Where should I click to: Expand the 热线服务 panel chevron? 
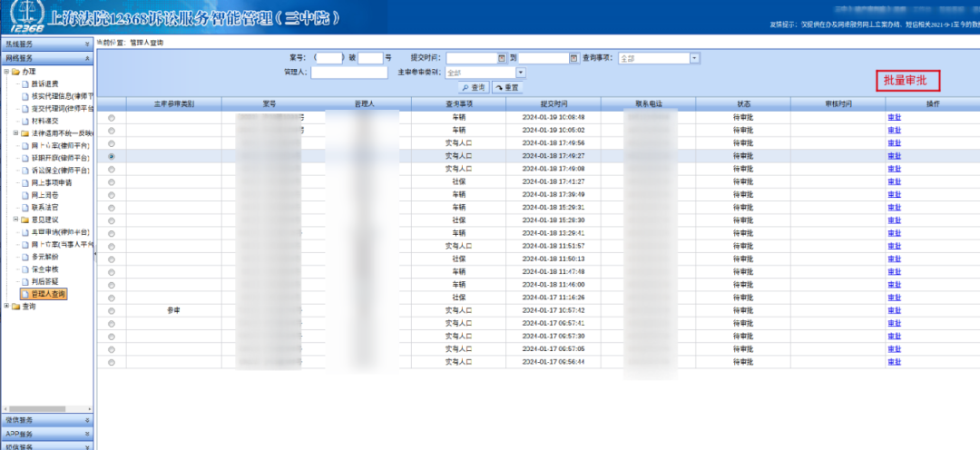point(87,45)
